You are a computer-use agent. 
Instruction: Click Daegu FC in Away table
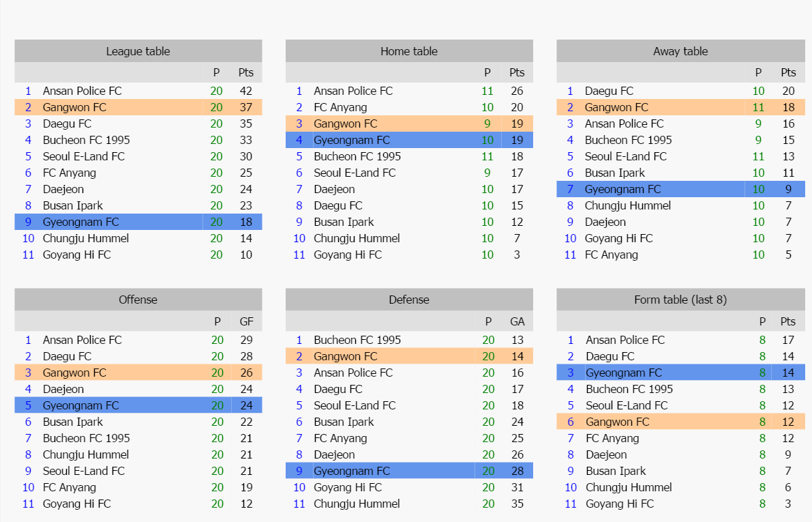click(609, 91)
